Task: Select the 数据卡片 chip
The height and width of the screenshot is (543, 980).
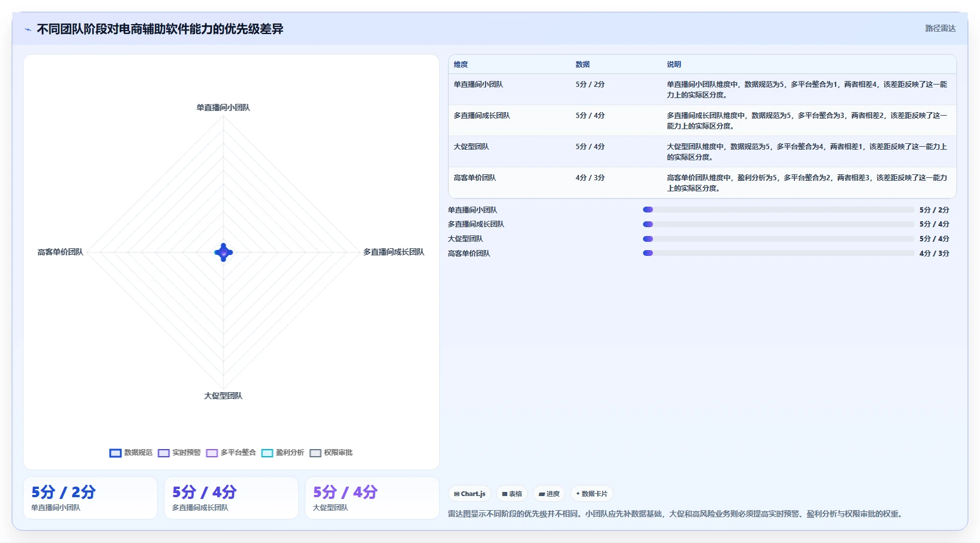Action: tap(592, 494)
